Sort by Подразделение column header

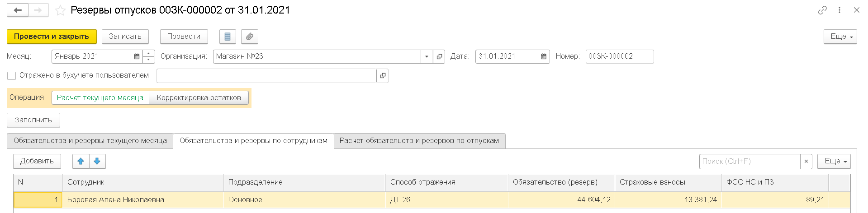(x=304, y=182)
